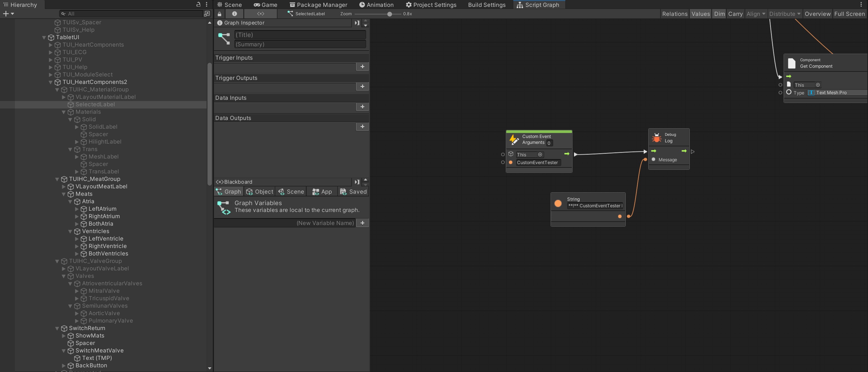Collapse the Graph Inspector panel sidebar icon
This screenshot has width=868, height=372.
[x=357, y=23]
